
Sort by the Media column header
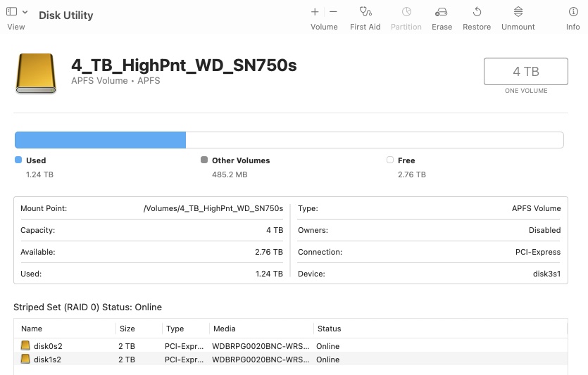click(224, 329)
